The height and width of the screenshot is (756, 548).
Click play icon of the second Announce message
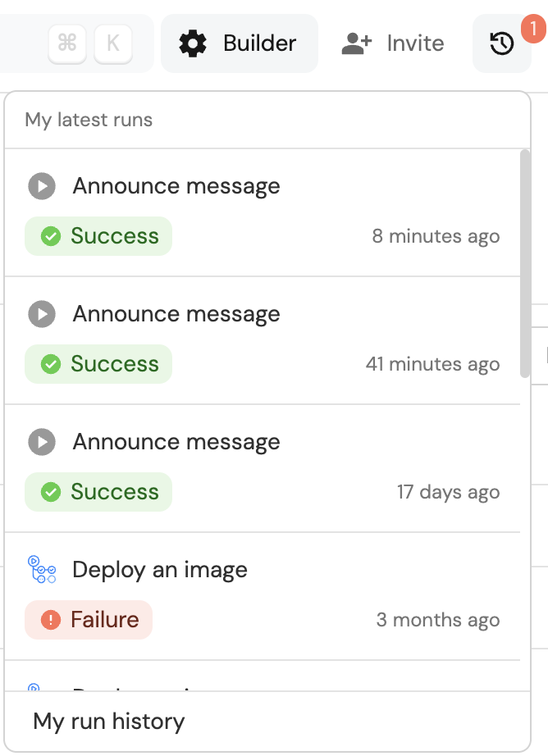click(x=42, y=314)
